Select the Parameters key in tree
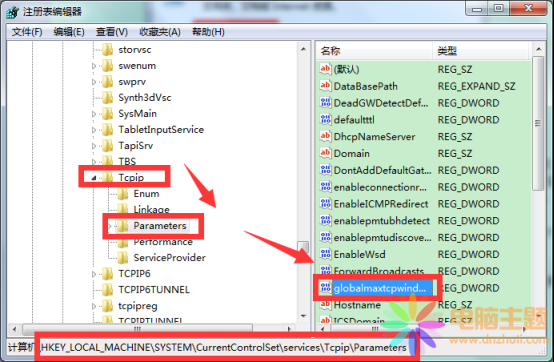The image size is (554, 362). [x=160, y=226]
